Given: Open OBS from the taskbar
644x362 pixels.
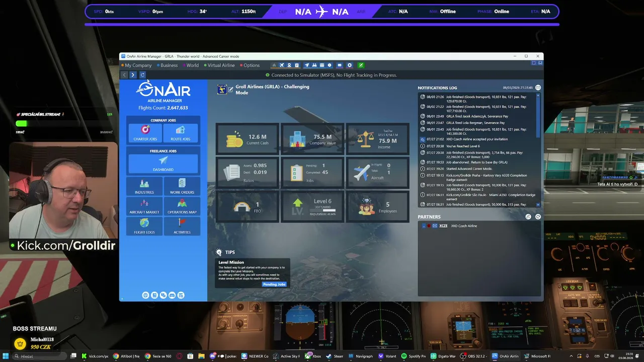Looking at the screenshot, I should pyautogui.click(x=472, y=356).
